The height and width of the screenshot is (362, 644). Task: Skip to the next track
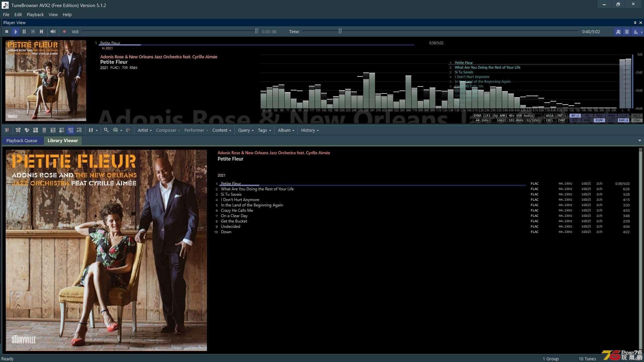42,32
